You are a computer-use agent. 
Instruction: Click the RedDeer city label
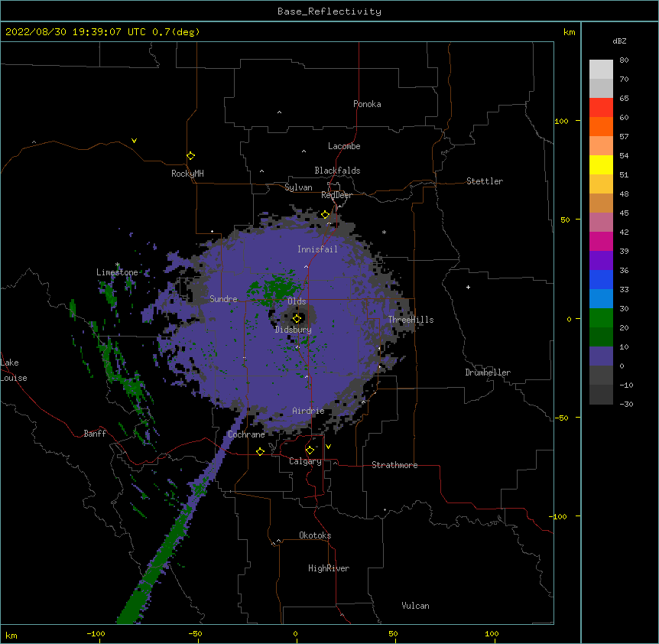(x=336, y=195)
